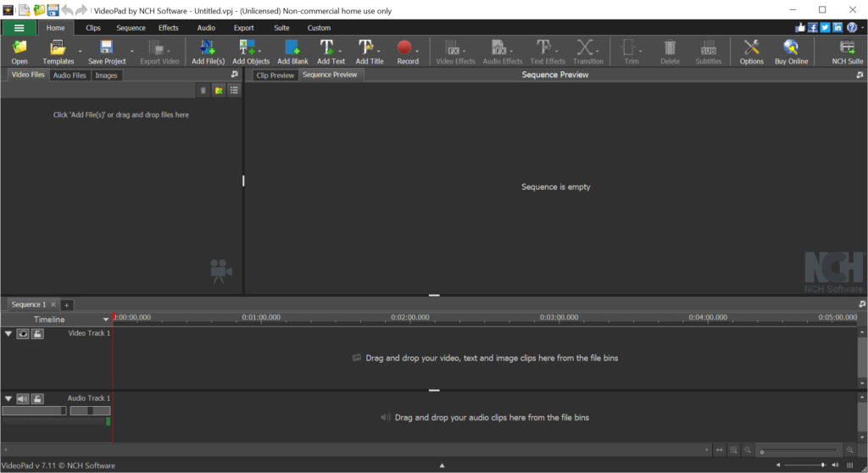This screenshot has height=473, width=868.
Task: Toggle the lock on Audio Track 1
Action: (37, 398)
